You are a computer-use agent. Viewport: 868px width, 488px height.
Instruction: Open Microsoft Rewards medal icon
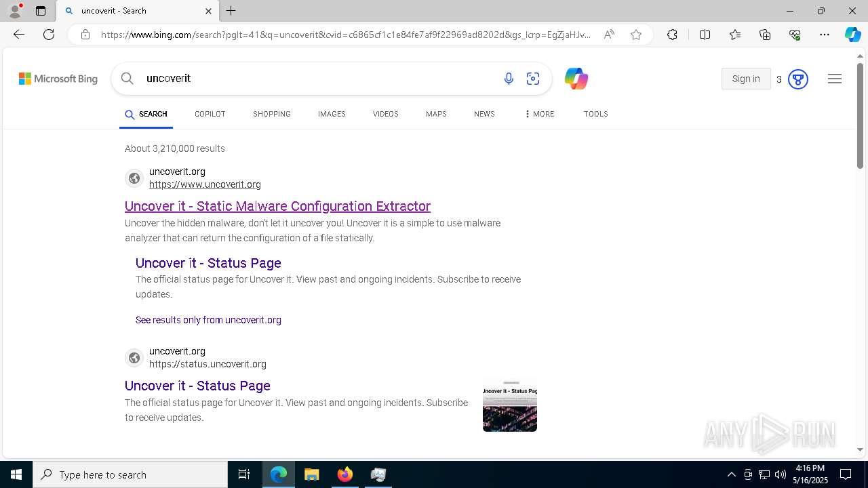[798, 79]
